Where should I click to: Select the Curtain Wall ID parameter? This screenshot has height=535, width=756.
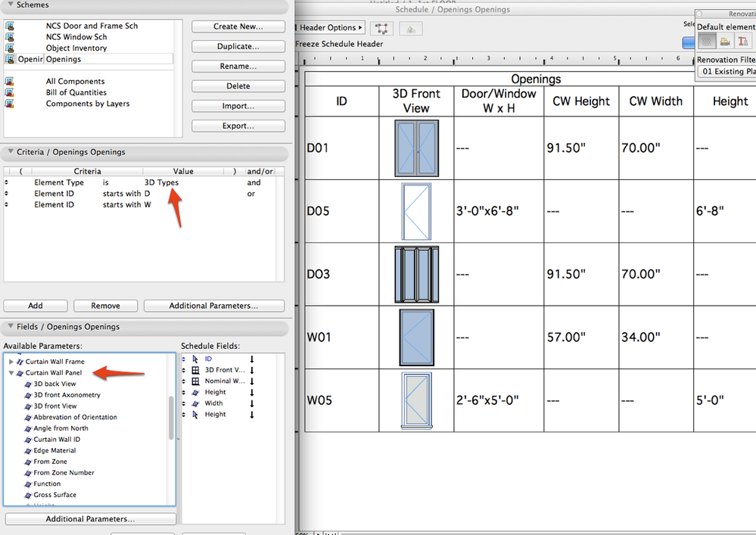tap(57, 440)
